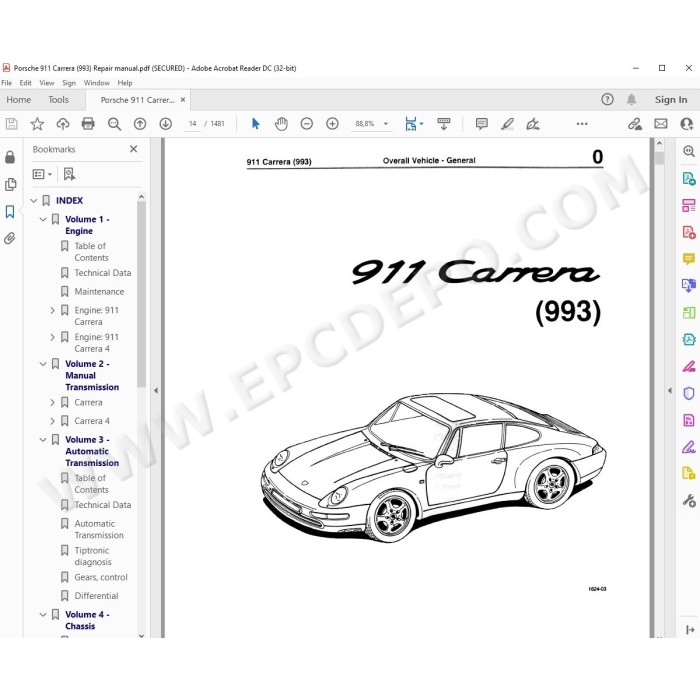Collapse Volume 2 - Manual Transmission

pyautogui.click(x=43, y=364)
